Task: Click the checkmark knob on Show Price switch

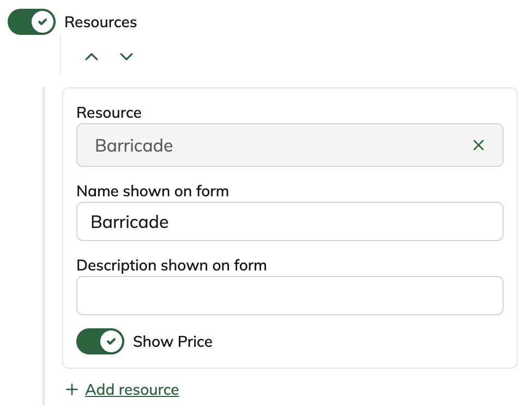Action: [112, 341]
